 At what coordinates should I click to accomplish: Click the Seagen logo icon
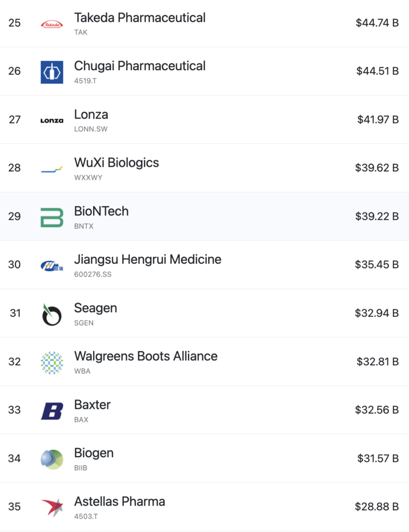point(52,314)
